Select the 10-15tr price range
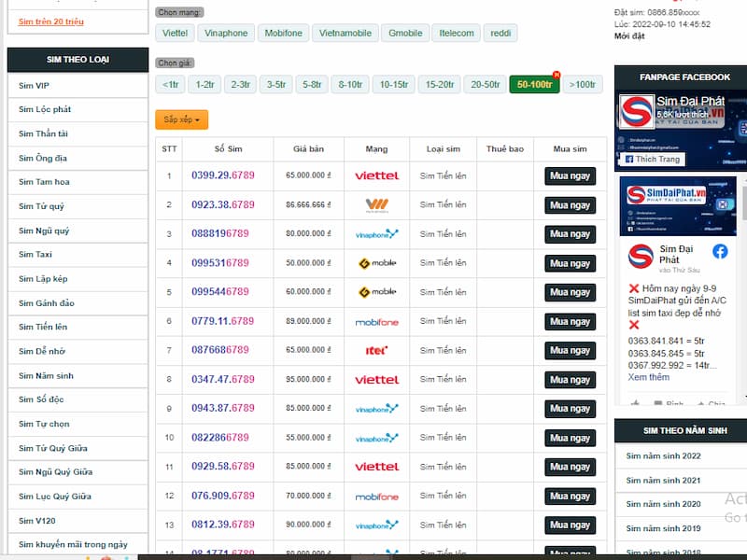This screenshot has height=560, width=747. pyautogui.click(x=393, y=85)
